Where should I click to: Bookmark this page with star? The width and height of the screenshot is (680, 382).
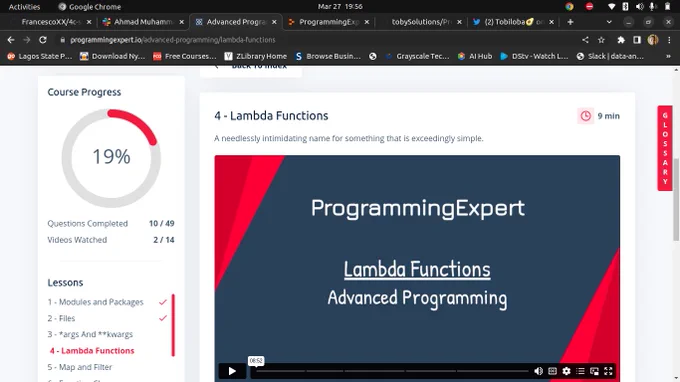coord(601,40)
